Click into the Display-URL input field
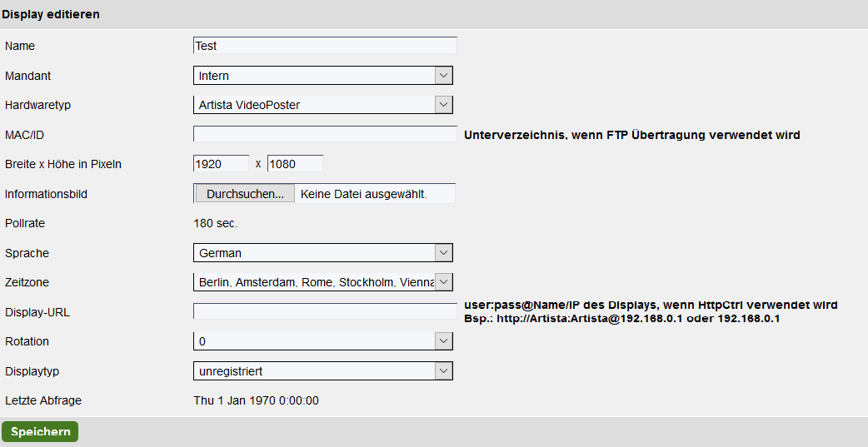The image size is (868, 447). pos(325,311)
